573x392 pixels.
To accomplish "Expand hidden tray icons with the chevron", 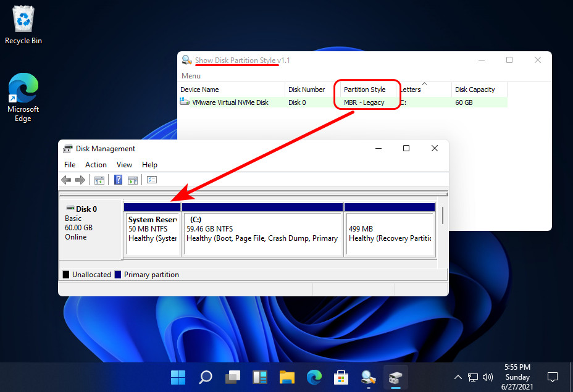I will pyautogui.click(x=458, y=377).
